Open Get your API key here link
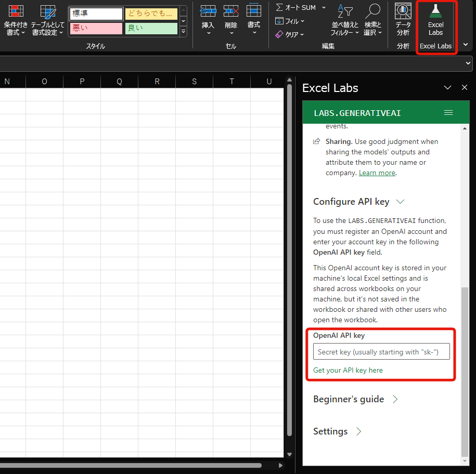Viewport: 476px width, 474px height. click(x=348, y=370)
